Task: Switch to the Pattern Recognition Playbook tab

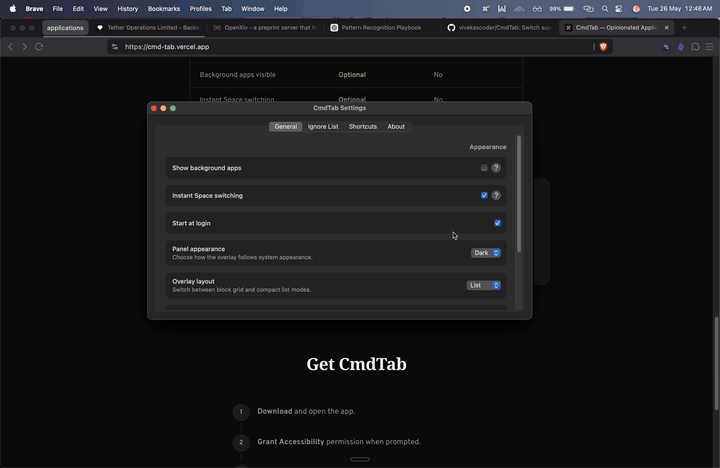Action: [382, 28]
